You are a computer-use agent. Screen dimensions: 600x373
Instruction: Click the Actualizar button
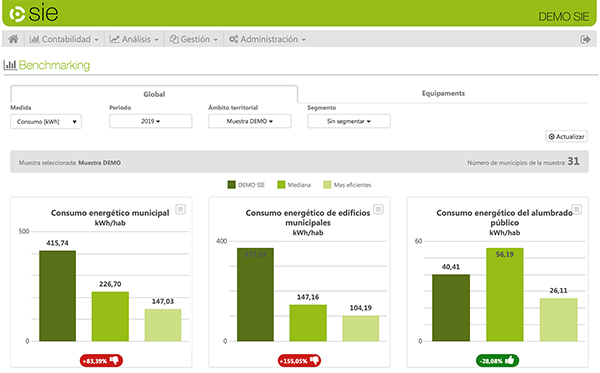567,137
